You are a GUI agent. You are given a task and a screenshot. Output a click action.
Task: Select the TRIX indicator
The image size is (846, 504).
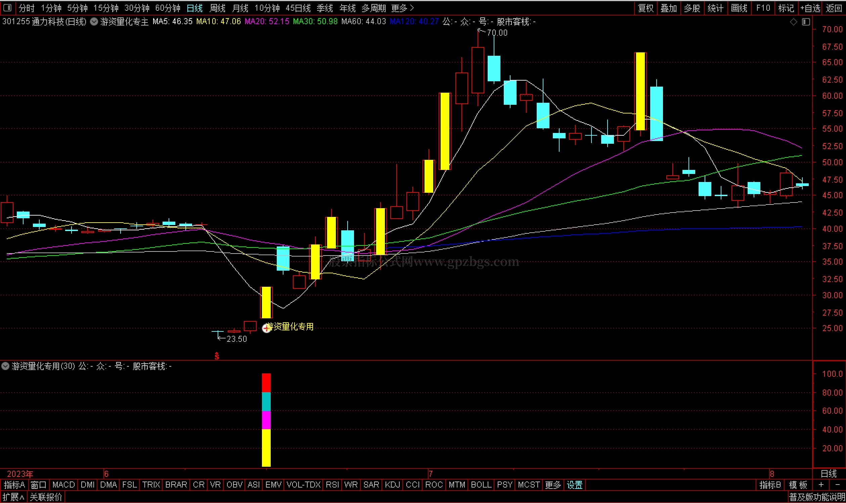151,485
